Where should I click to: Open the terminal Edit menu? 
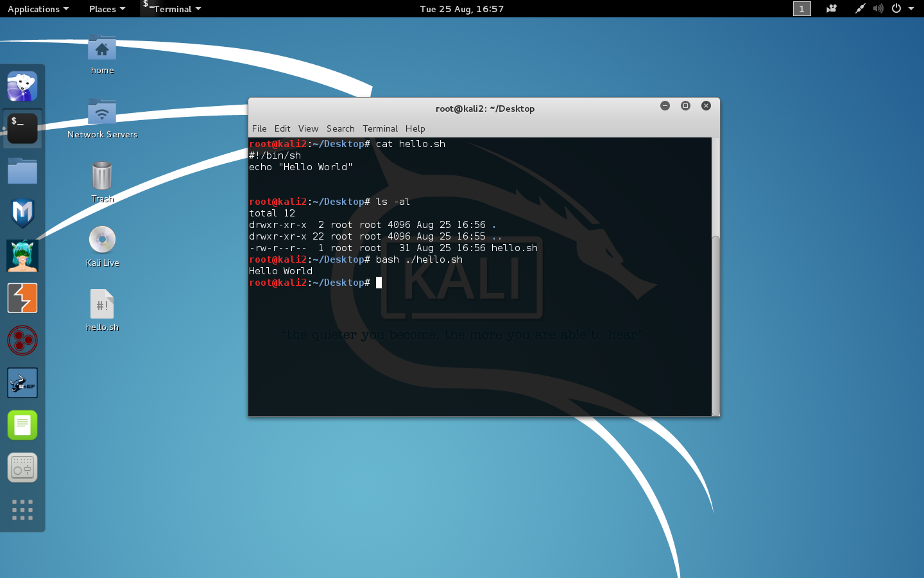pos(282,128)
